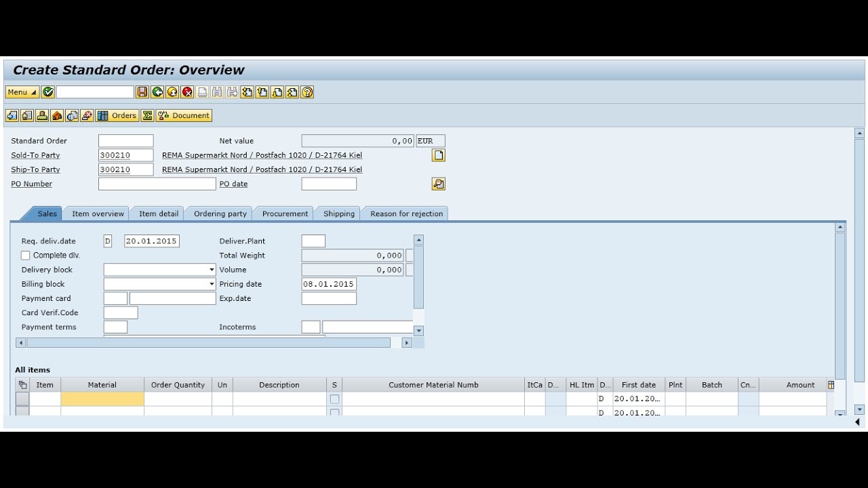Viewport: 868px width, 488px height.
Task: Click the Previous Page icon
Action: [262, 92]
